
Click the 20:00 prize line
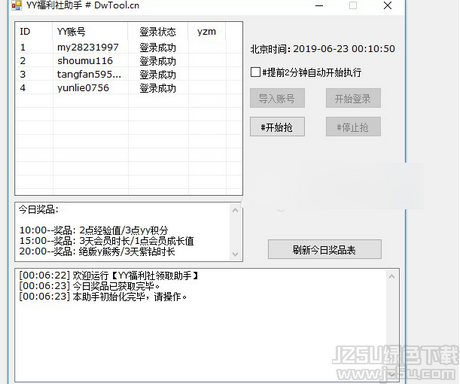[x=97, y=251]
